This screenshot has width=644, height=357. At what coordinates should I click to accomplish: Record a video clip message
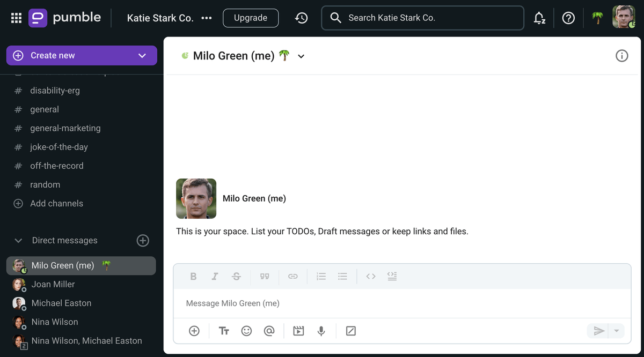[298, 331]
